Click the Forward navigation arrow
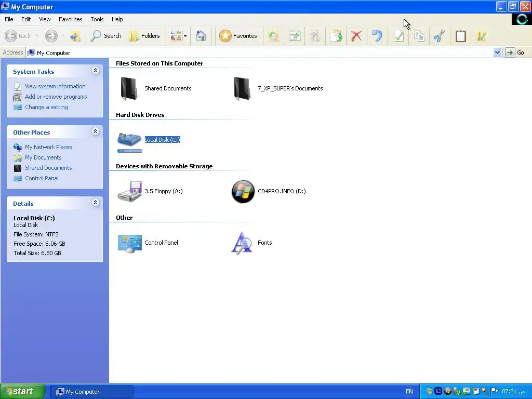 click(51, 36)
